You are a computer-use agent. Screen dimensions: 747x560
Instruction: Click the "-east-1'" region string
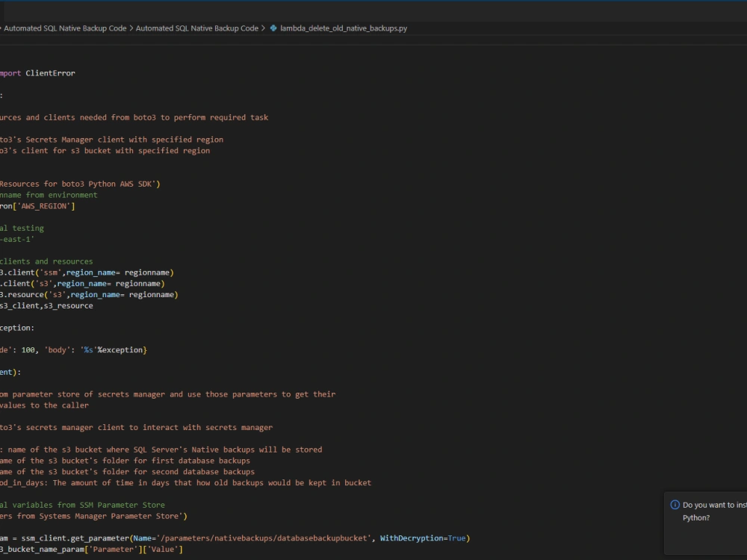(17, 239)
